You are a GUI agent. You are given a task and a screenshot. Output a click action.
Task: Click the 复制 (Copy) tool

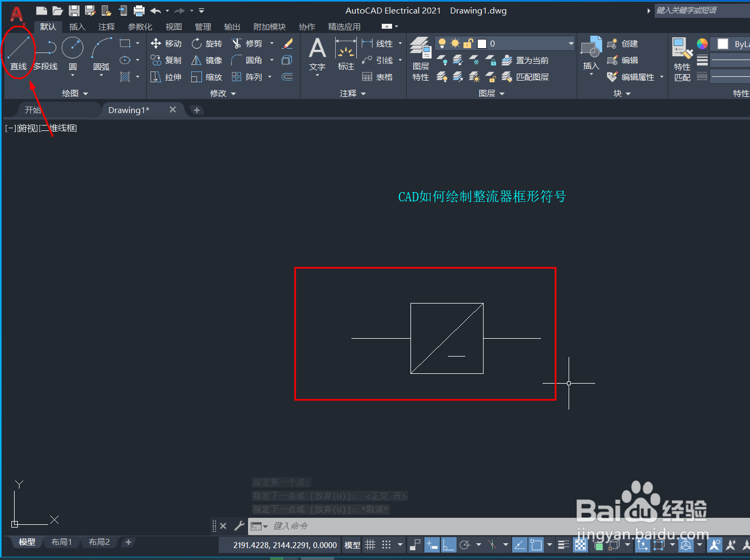[166, 60]
